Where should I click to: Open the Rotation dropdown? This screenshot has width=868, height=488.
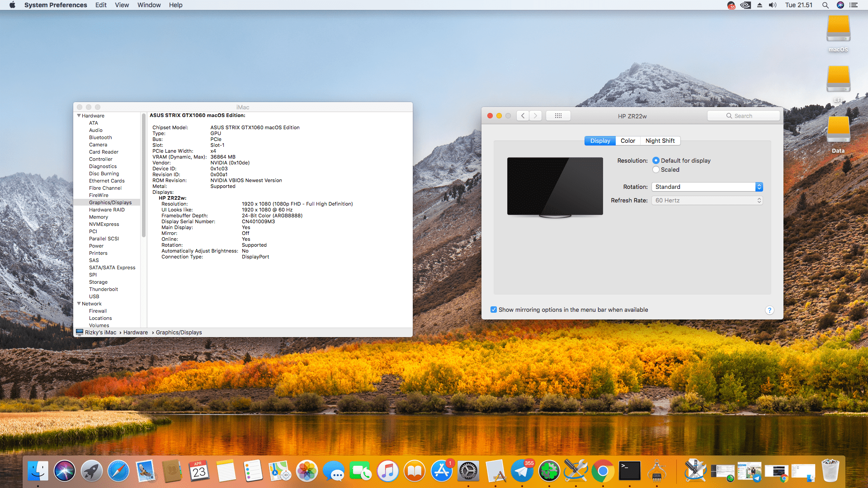click(x=707, y=187)
